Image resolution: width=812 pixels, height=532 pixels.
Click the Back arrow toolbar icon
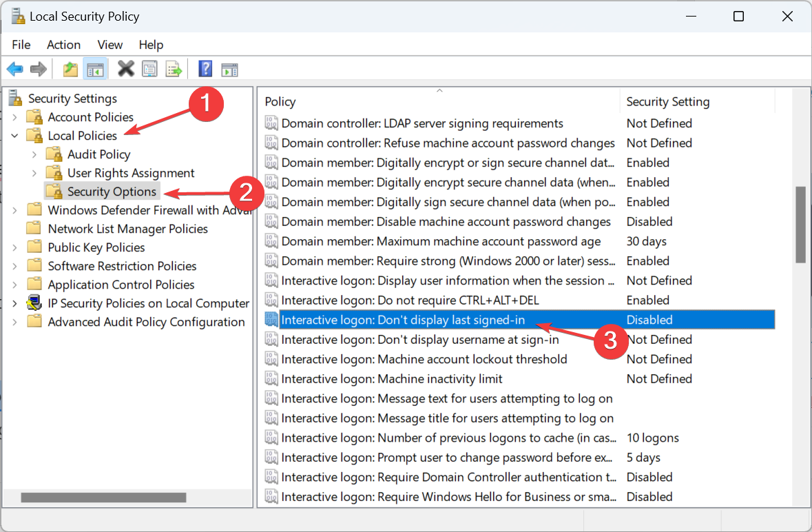(x=15, y=69)
